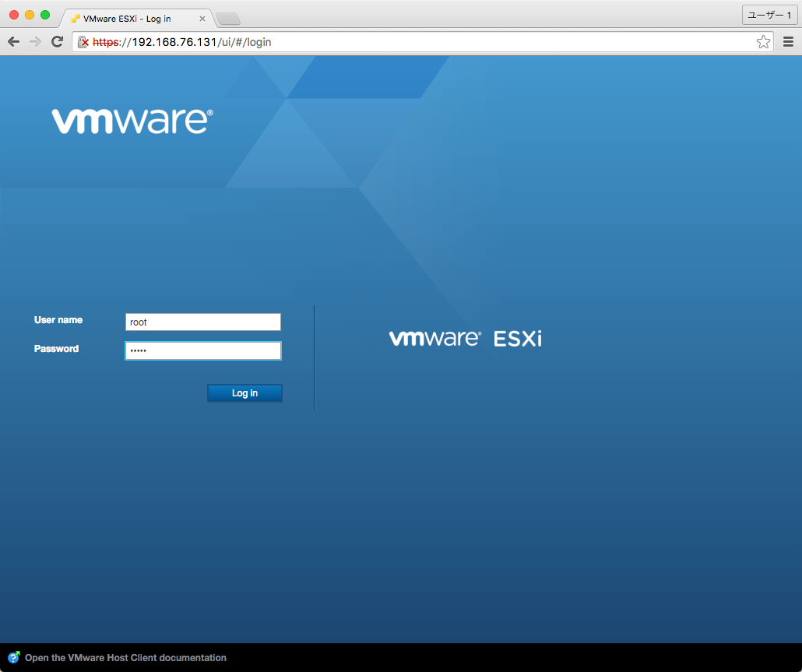Click the small blank tab stub
802x672 pixels.
click(x=228, y=18)
